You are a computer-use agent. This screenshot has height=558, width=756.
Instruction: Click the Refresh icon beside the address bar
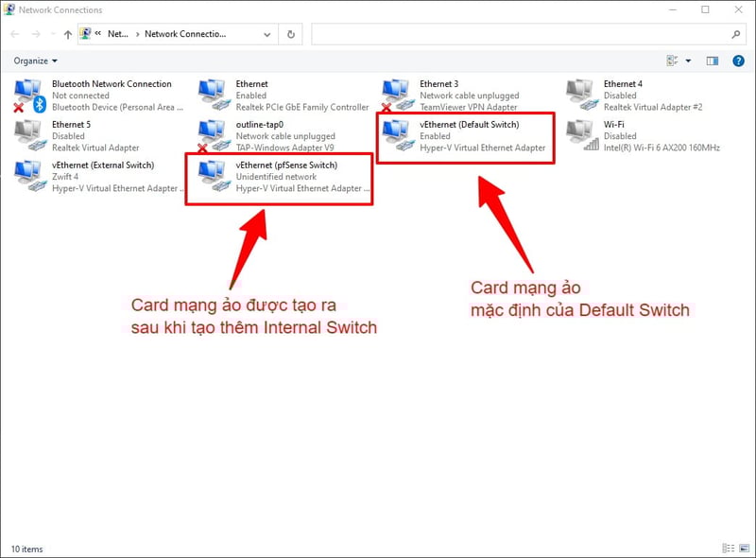tap(287, 34)
